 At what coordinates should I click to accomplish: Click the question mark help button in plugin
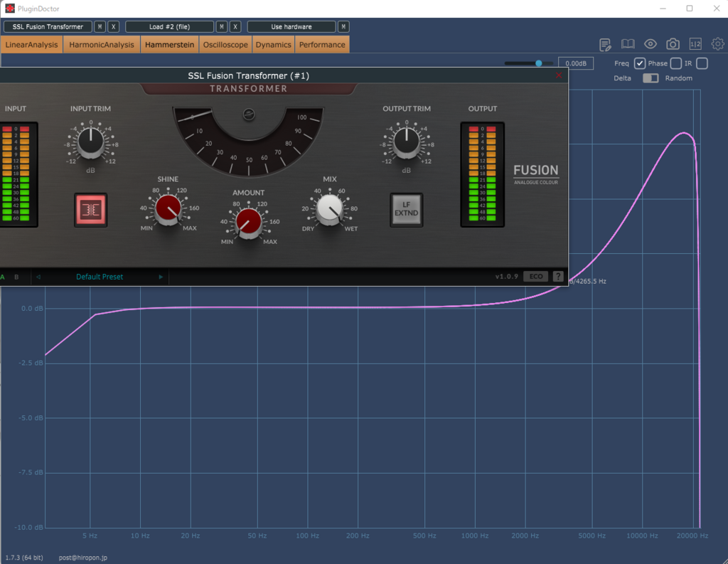558,277
